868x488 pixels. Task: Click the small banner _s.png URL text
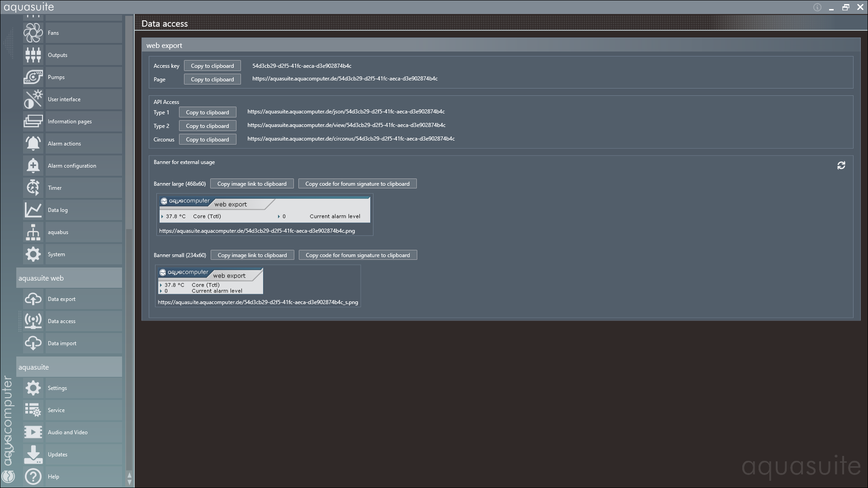pyautogui.click(x=258, y=302)
